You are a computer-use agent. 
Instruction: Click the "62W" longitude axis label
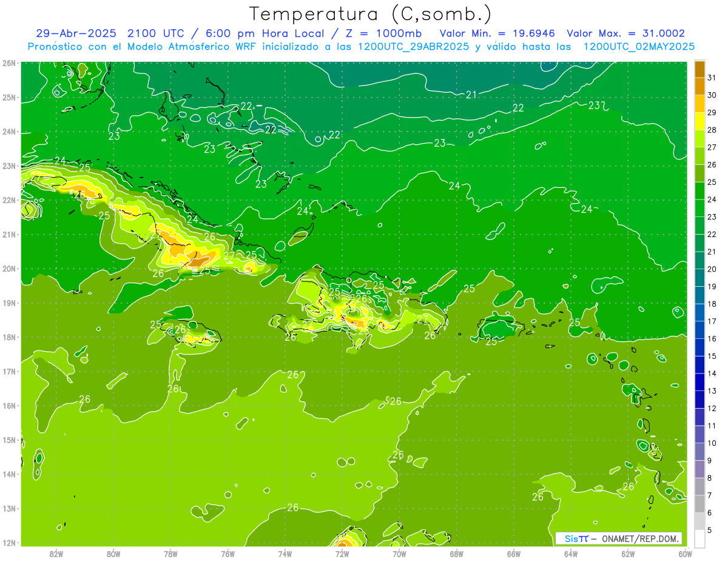[x=628, y=554]
